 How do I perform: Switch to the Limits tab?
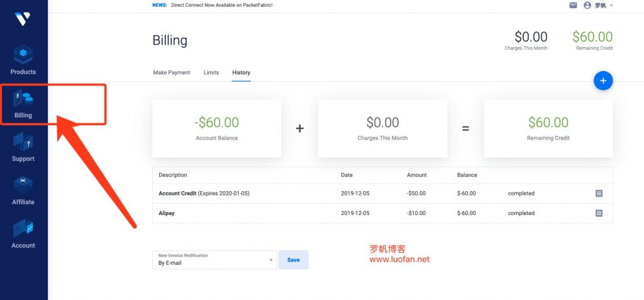pyautogui.click(x=211, y=72)
